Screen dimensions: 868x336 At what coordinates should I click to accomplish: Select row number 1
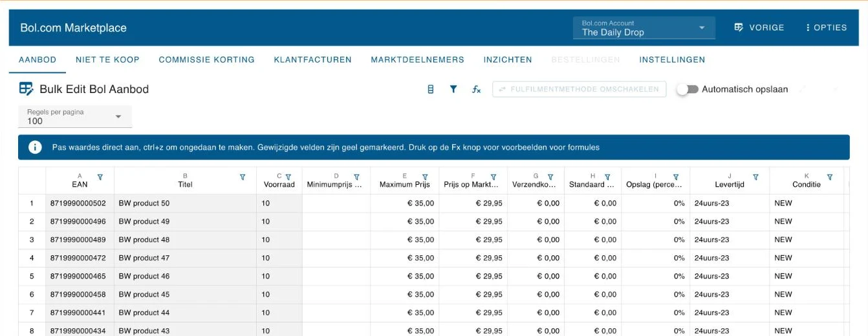pos(32,203)
